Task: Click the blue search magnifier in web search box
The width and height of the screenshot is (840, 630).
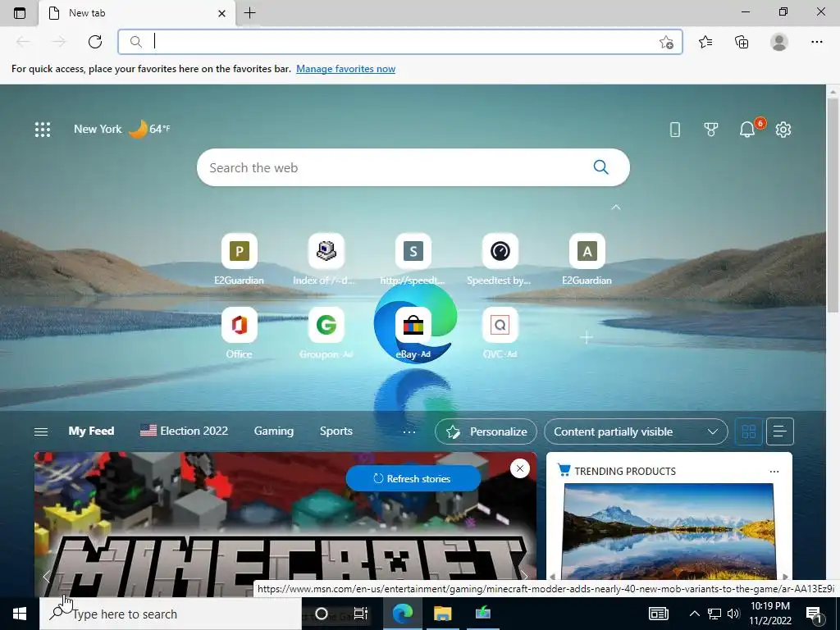Action: pyautogui.click(x=601, y=167)
